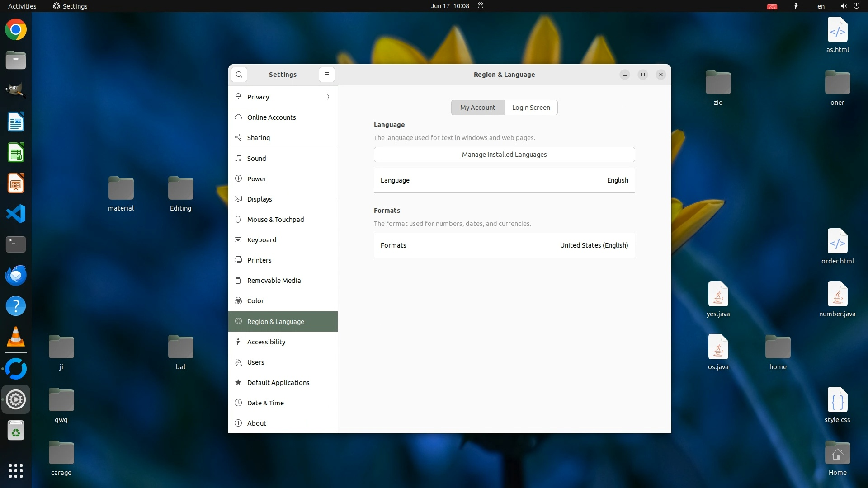Open the Language row showing English
Image resolution: width=868 pixels, height=488 pixels.
(504, 180)
